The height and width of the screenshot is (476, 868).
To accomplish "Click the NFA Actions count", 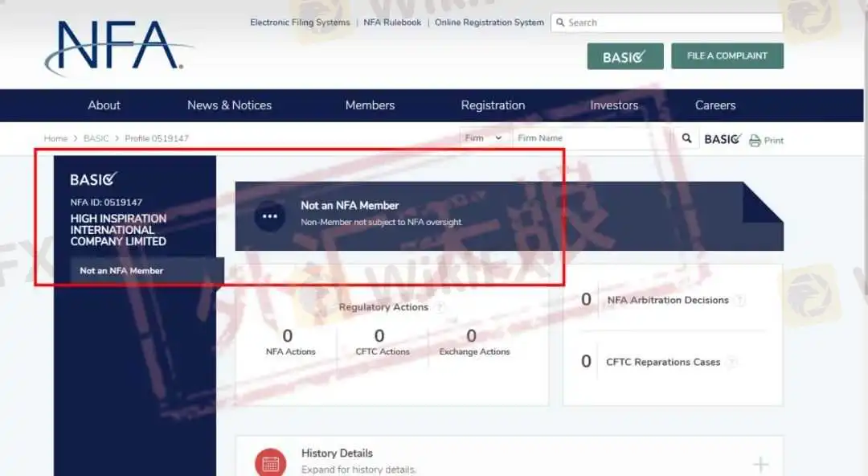I will 287,336.
